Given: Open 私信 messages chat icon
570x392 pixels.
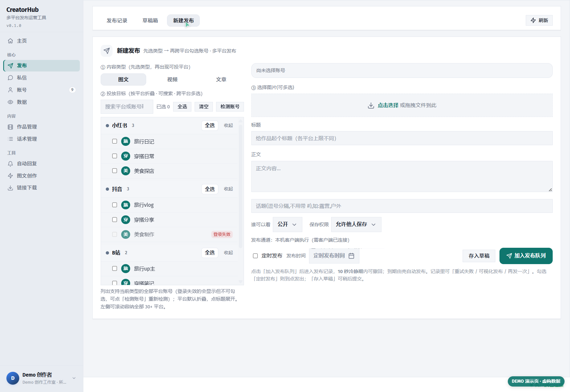Looking at the screenshot, I should pyautogui.click(x=11, y=78).
